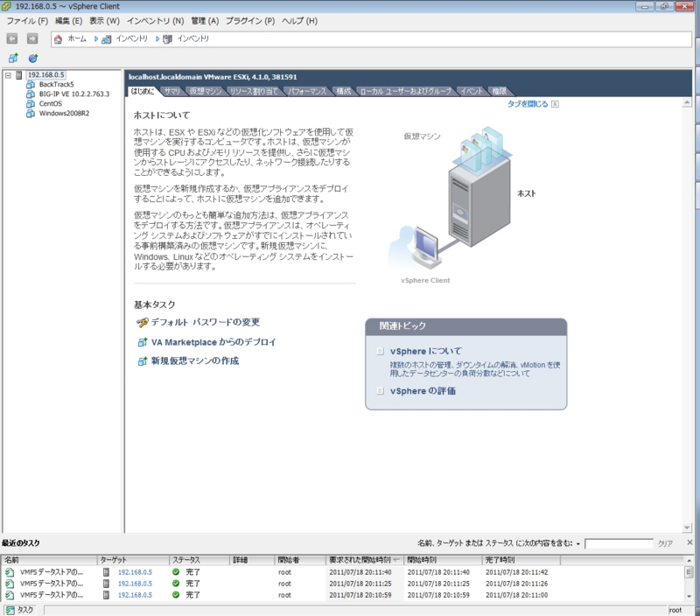The width and height of the screenshot is (700, 616).
Task: Click the X icon beside タブを閉じる
Action: point(555,104)
